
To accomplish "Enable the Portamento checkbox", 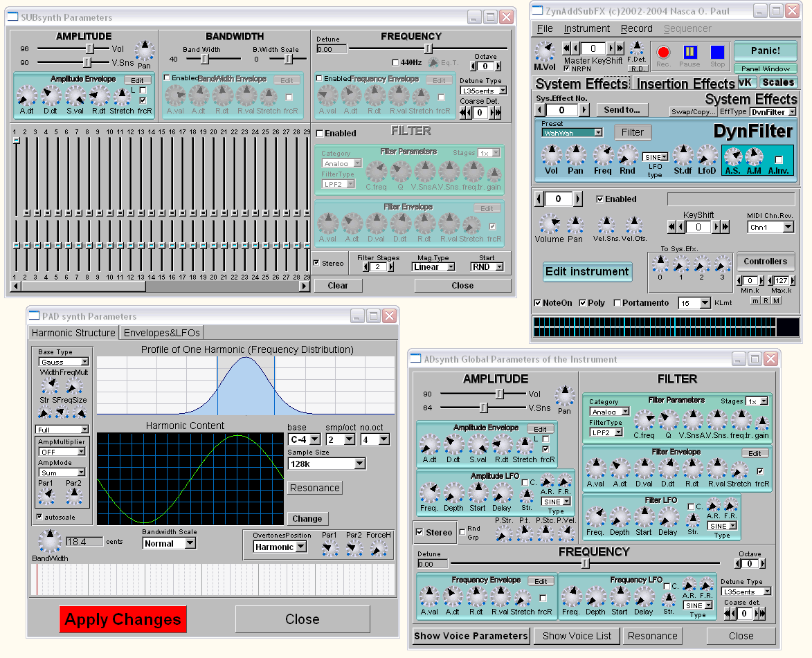I will [617, 303].
